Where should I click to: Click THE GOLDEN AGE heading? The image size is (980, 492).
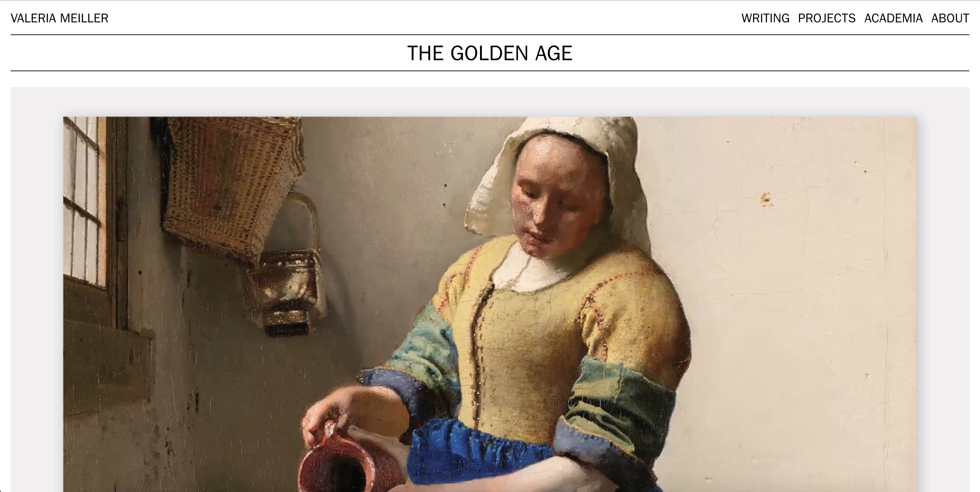click(490, 53)
